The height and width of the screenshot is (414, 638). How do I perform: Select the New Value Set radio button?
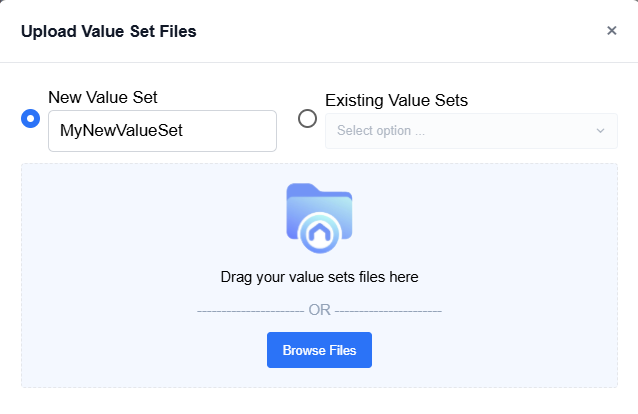[x=31, y=118]
